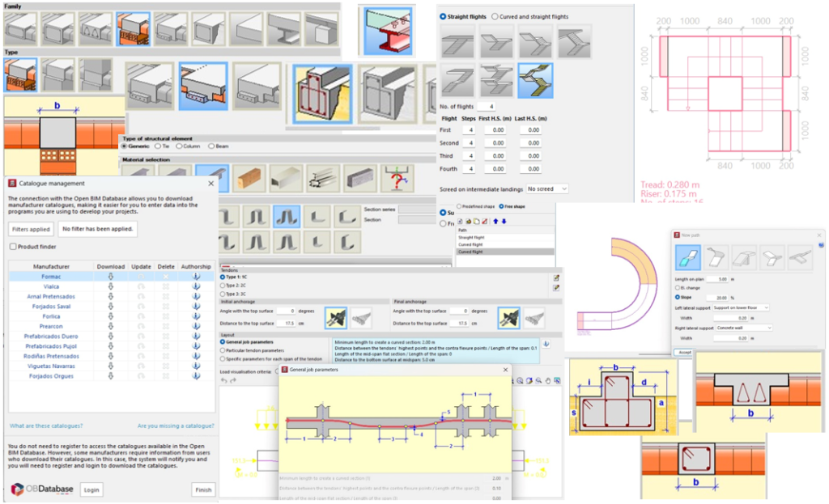Choose the four-flight staircase layout icon

tap(536, 80)
